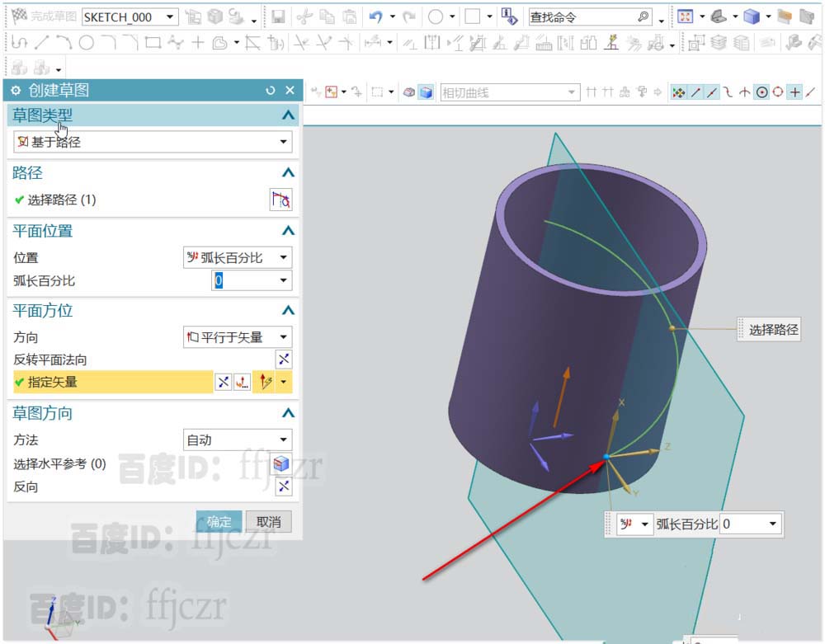Click the inferred vector icon
825x644 pixels.
pos(266,382)
